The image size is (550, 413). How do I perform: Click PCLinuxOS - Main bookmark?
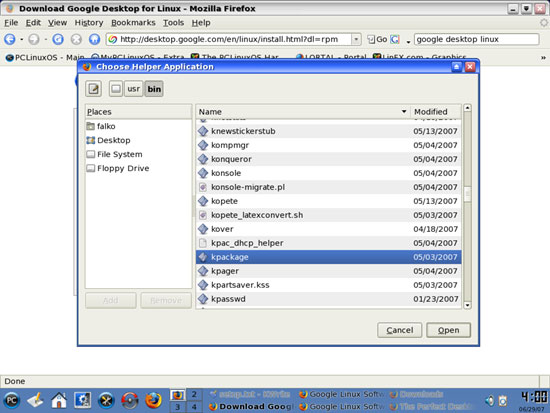point(45,57)
